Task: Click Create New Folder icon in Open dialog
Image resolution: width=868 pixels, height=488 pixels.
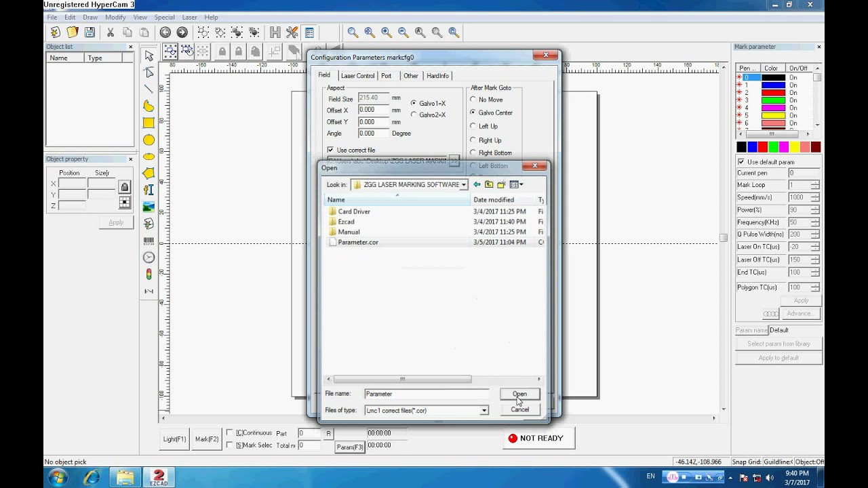Action: coord(501,184)
